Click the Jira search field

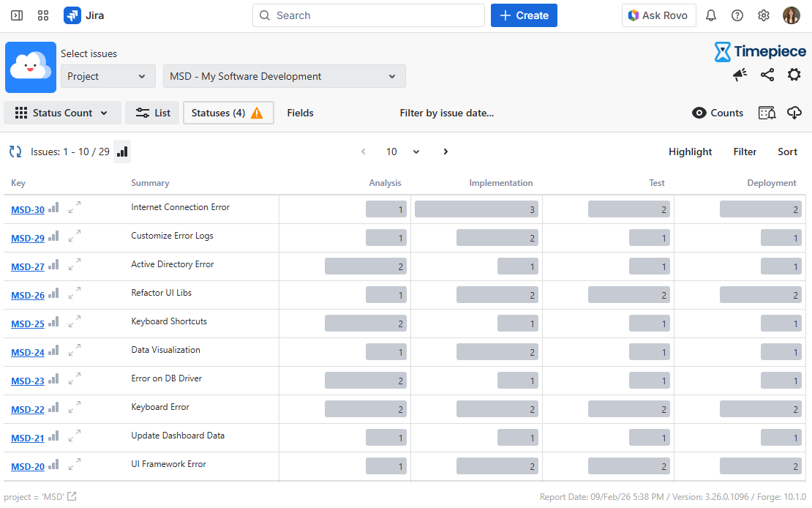(x=369, y=15)
